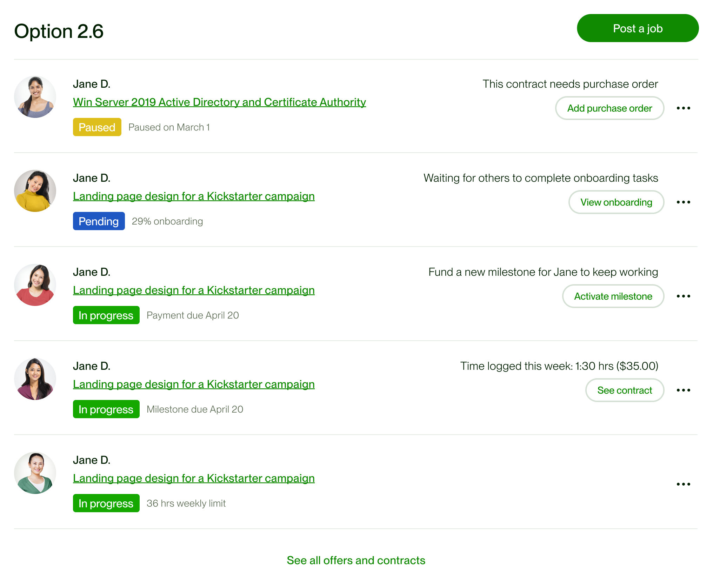The image size is (713, 588).
Task: Open View onboarding button
Action: point(616,202)
